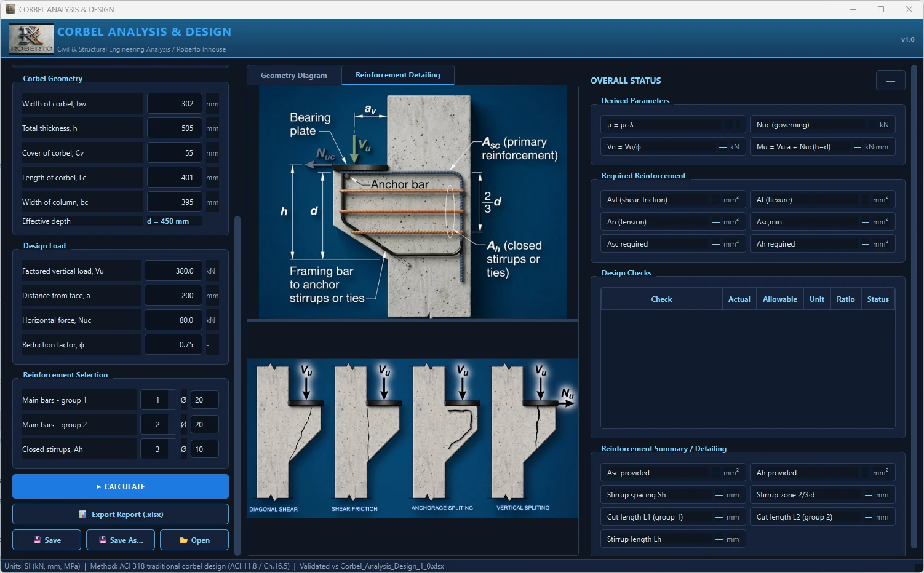The image size is (924, 573).
Task: Maximize the Corbel Analysis & Design window
Action: pos(881,9)
